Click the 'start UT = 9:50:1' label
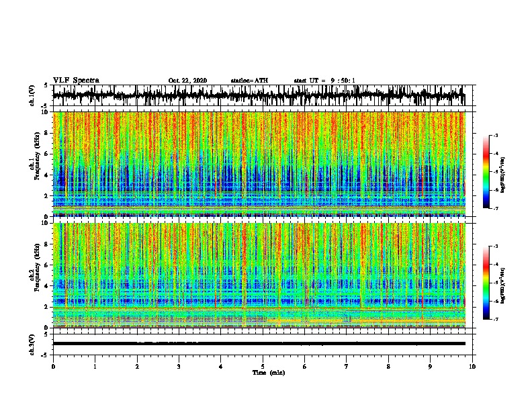Image resolution: width=532 pixels, height=411 pixels. (x=324, y=81)
